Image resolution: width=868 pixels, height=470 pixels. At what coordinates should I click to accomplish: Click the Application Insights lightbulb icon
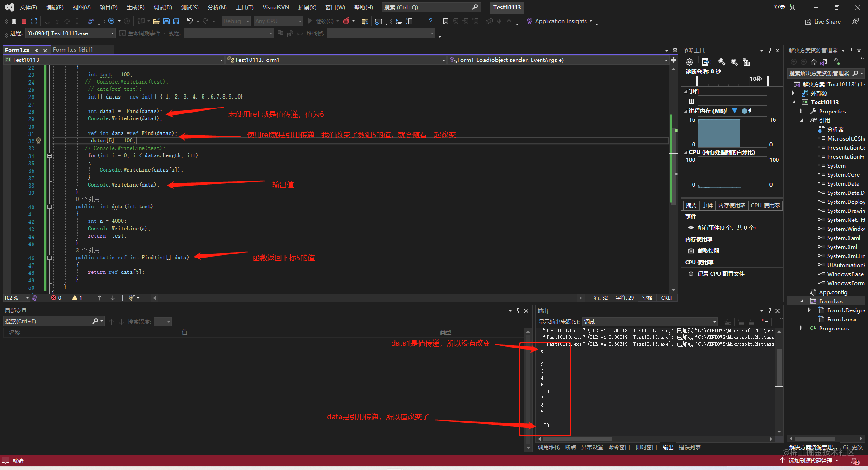pos(529,21)
